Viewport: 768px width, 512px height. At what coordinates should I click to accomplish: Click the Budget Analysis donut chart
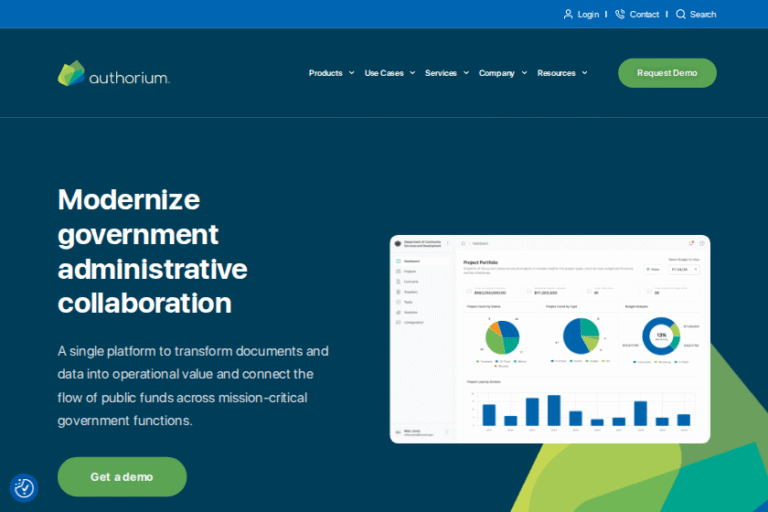coord(660,337)
